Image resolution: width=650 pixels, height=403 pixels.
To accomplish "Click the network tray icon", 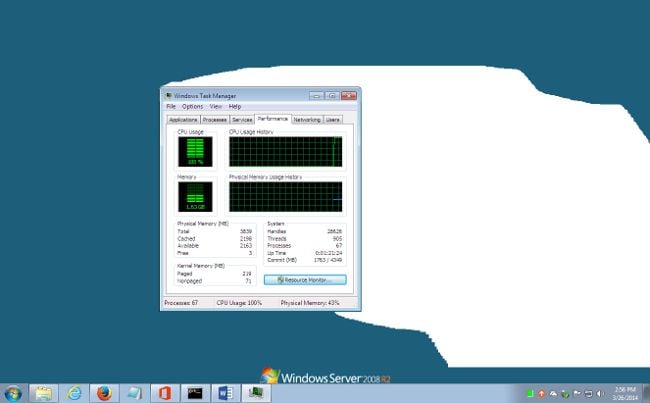I will [588, 393].
